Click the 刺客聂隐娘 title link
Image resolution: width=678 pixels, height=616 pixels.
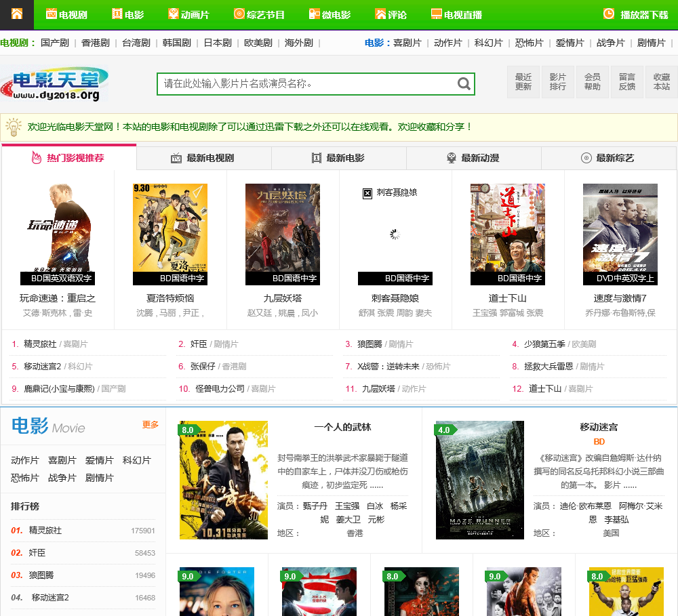tap(395, 298)
